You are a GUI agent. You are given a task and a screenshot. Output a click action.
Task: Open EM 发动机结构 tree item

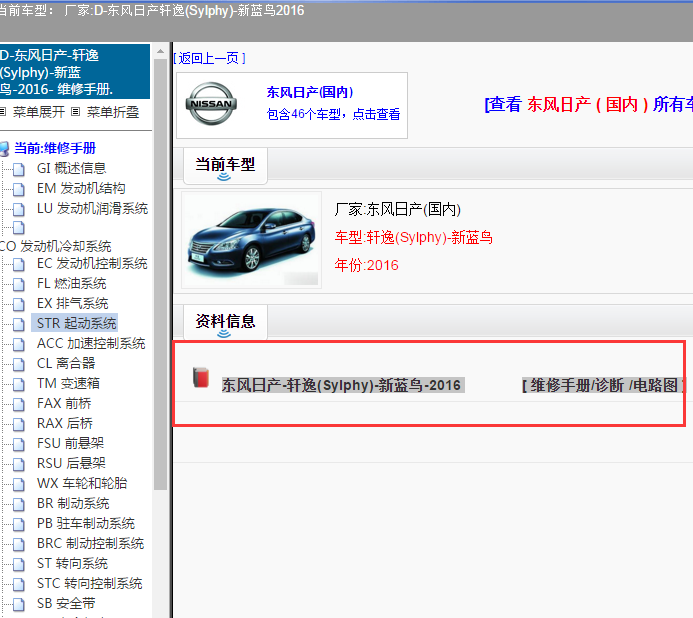tap(81, 188)
